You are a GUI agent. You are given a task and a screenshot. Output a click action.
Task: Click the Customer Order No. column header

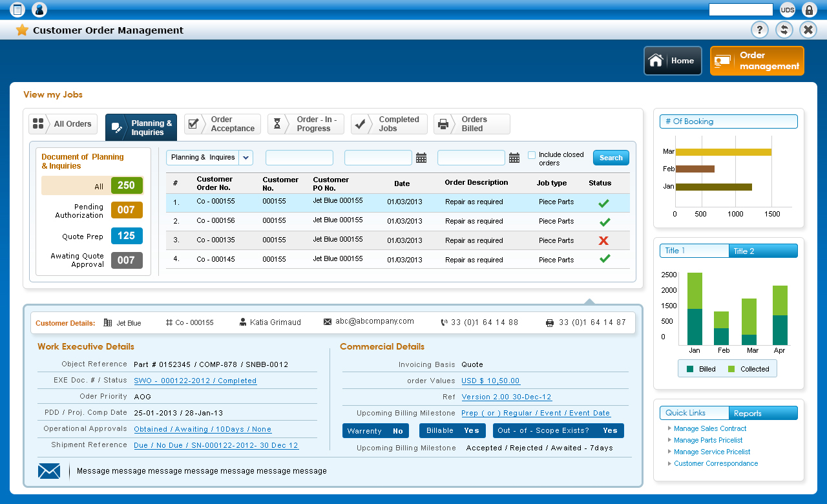click(x=215, y=184)
